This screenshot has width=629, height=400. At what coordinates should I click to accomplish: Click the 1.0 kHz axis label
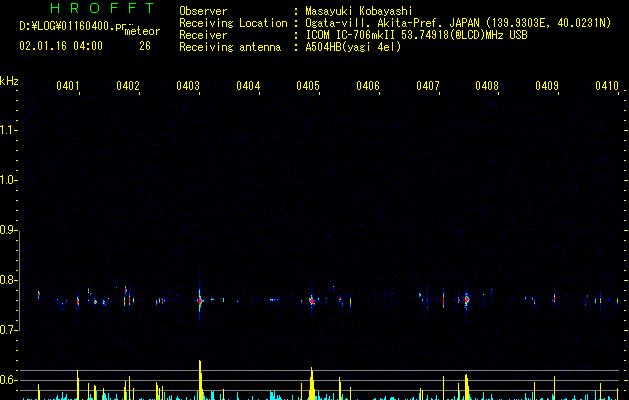[8, 180]
